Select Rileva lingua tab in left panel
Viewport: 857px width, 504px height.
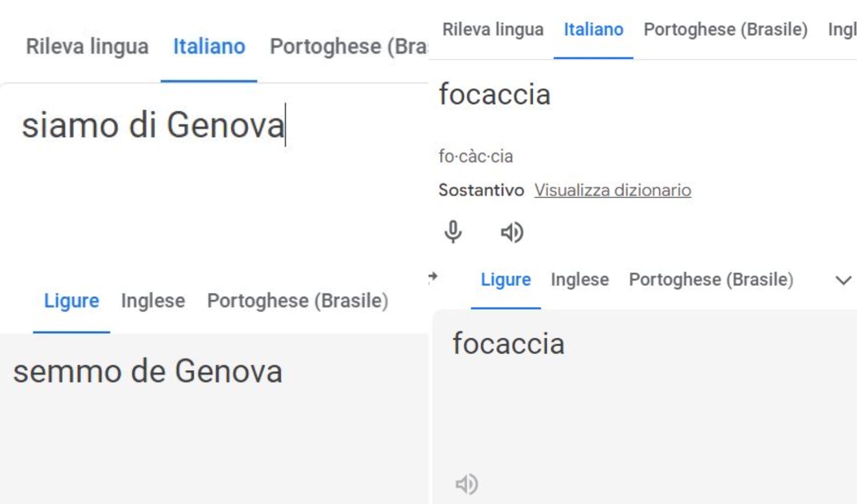click(x=87, y=46)
